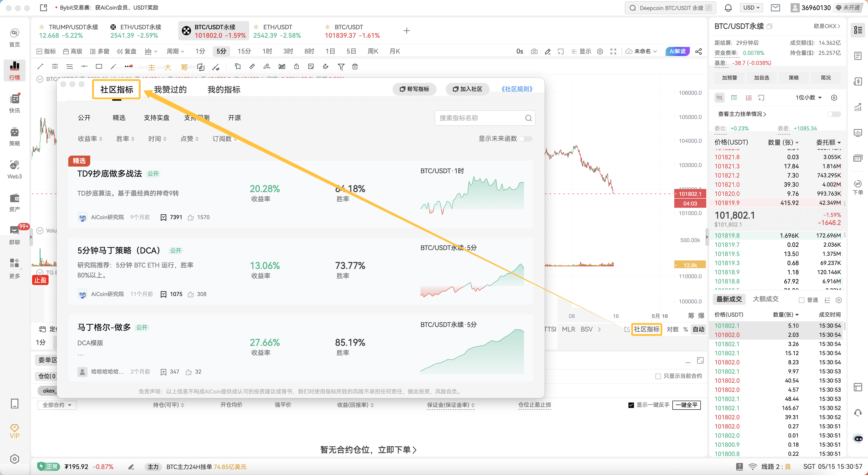Toggle visibility of the Volume indicator pane
Screen dimensions: 868x475
pyautogui.click(x=40, y=231)
